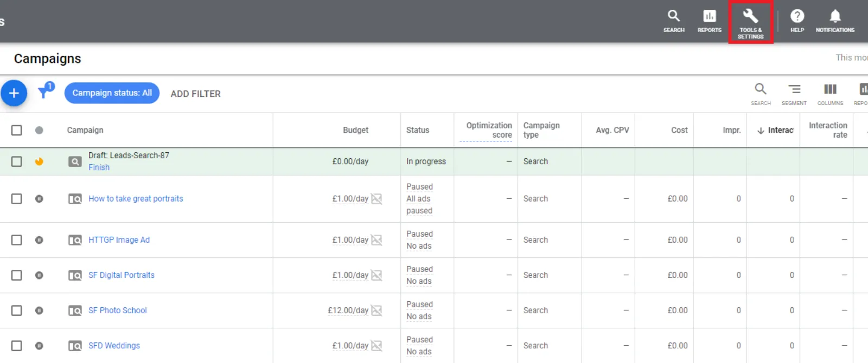Screen dimensions: 868x363
Task: Click the Status column header
Action: point(418,130)
